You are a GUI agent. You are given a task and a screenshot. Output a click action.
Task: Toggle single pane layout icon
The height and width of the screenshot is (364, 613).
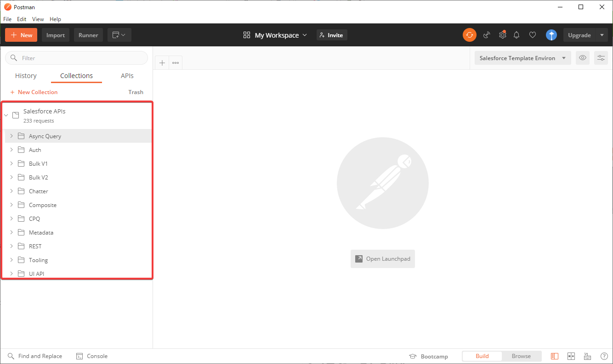pos(555,356)
